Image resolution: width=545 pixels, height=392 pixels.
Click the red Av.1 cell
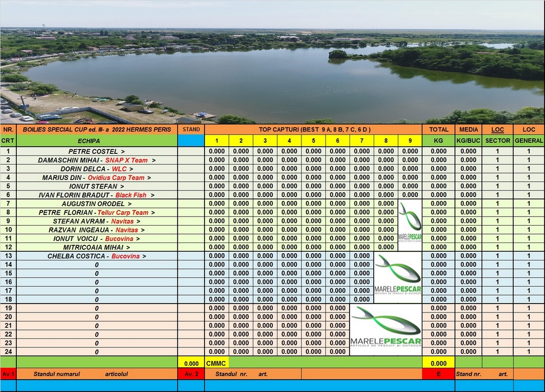coord(8,374)
